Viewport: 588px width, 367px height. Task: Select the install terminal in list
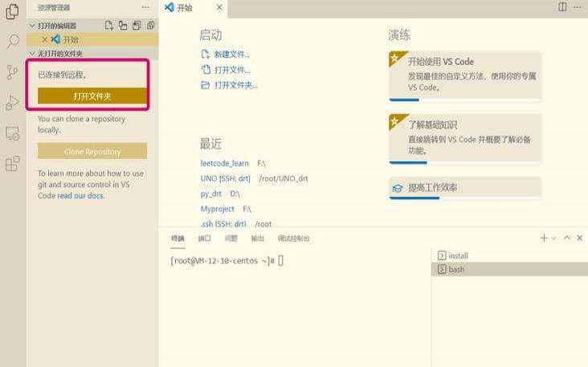[x=509, y=255]
